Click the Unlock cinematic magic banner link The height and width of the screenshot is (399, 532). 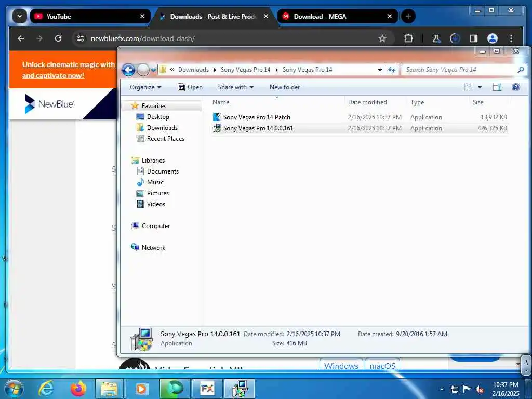pos(69,70)
